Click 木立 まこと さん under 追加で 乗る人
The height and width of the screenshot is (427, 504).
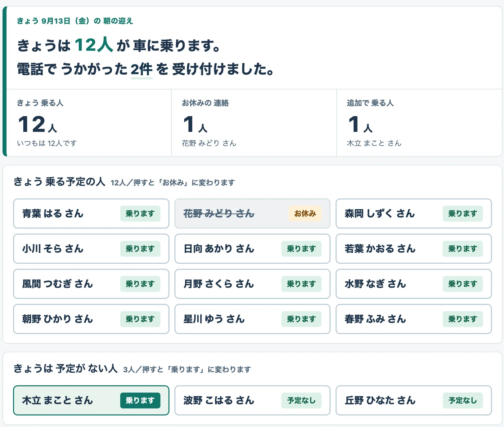tap(374, 143)
